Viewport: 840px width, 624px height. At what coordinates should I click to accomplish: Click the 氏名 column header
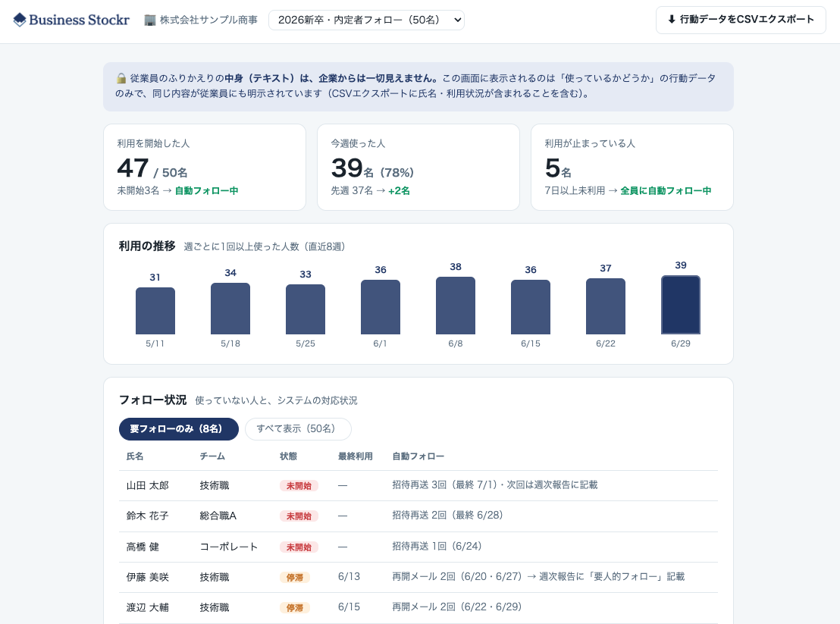(135, 456)
